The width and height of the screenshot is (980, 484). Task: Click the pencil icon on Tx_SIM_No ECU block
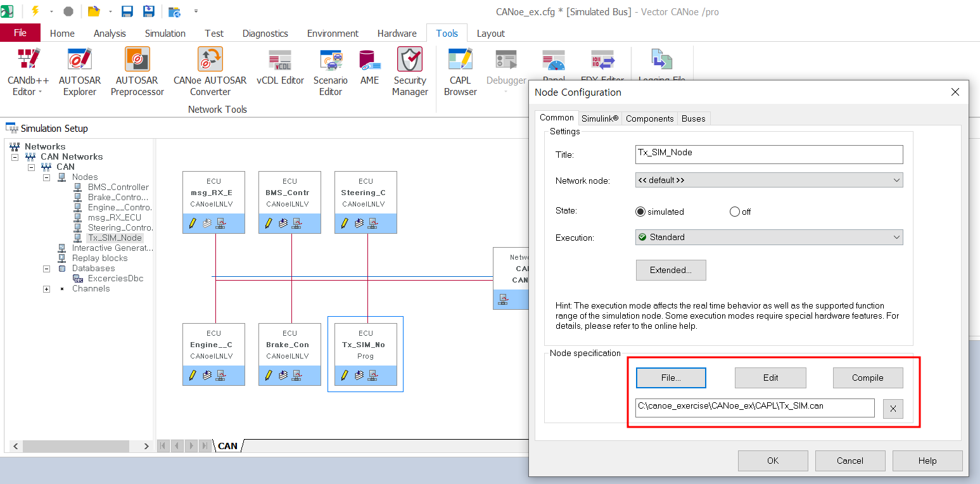pos(345,375)
